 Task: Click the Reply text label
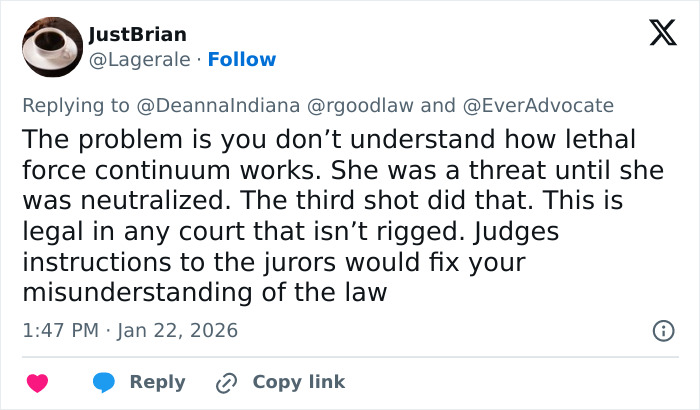(x=157, y=382)
